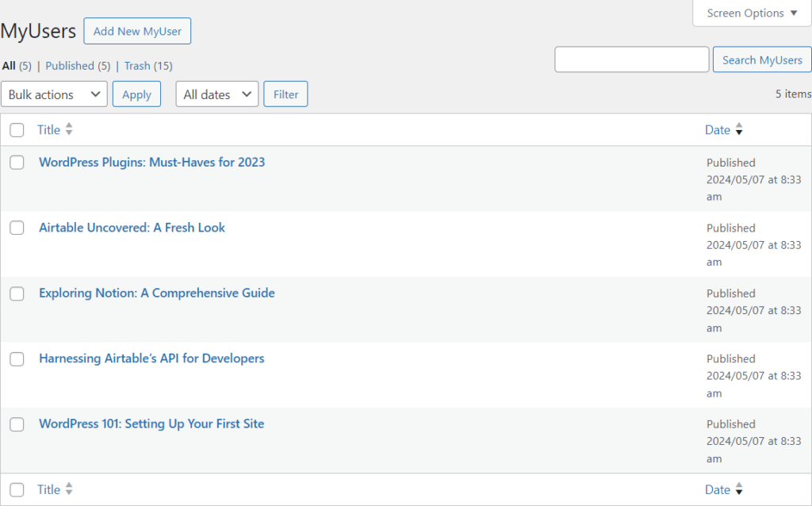Open WordPress 101: Setting Up Your First Site
The image size is (812, 506).
point(151,424)
